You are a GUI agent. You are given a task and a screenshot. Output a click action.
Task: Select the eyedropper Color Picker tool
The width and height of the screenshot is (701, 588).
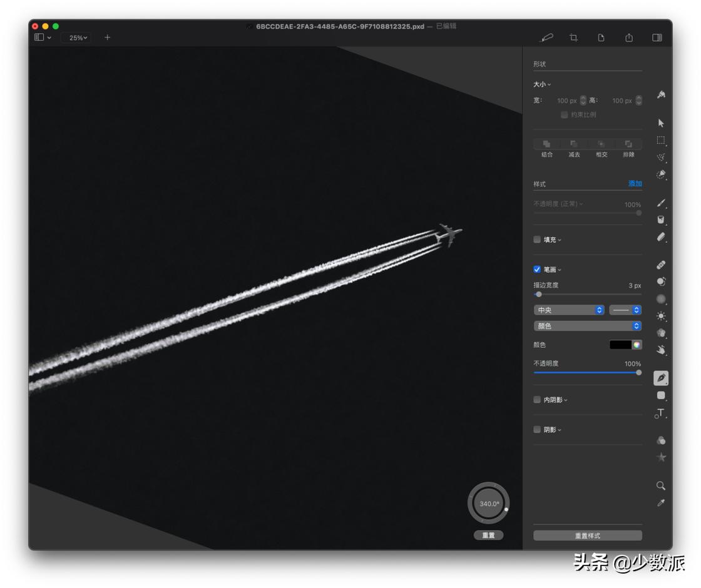(x=661, y=503)
